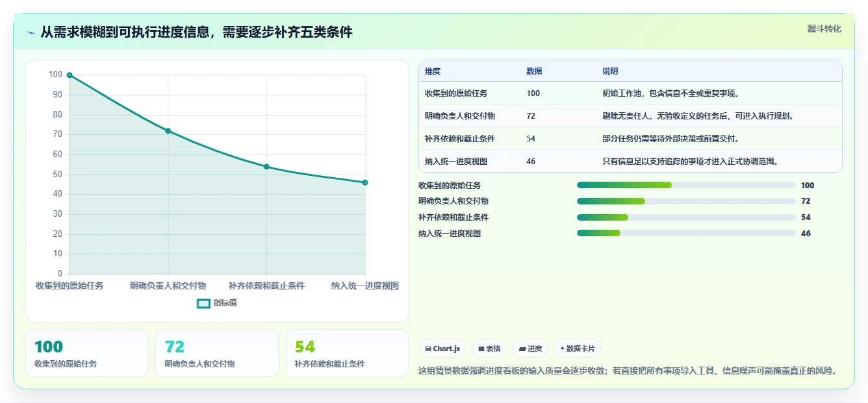This screenshot has width=868, height=403.
Task: Click description 初始工作池，包含信息不全或重复事项
Action: pos(670,93)
